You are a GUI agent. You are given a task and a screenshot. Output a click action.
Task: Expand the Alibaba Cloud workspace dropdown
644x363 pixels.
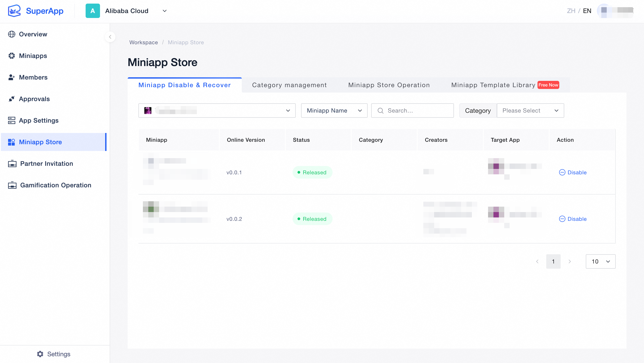click(x=164, y=11)
